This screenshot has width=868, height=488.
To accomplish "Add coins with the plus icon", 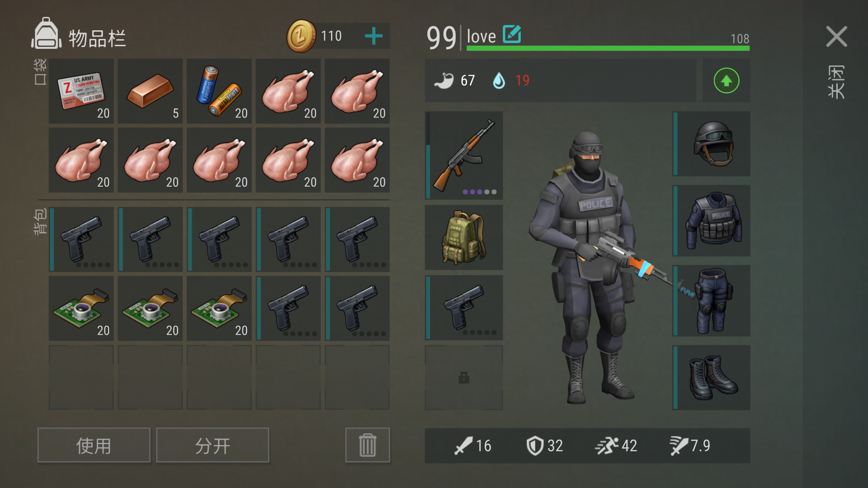I will [x=373, y=36].
